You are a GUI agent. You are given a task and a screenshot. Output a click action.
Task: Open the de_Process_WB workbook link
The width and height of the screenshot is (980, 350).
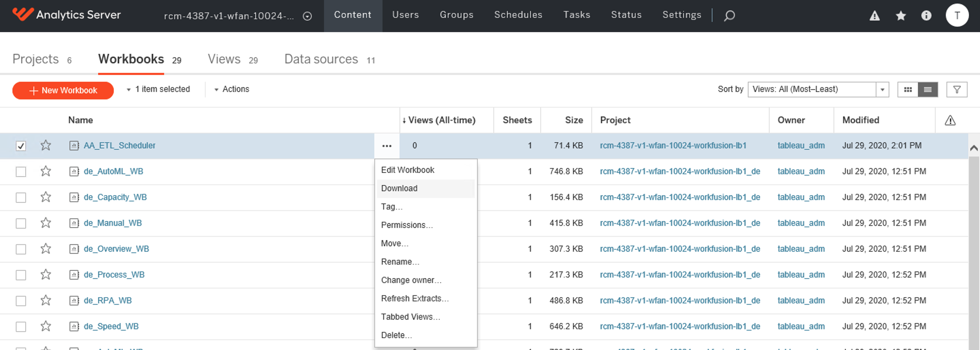click(114, 275)
